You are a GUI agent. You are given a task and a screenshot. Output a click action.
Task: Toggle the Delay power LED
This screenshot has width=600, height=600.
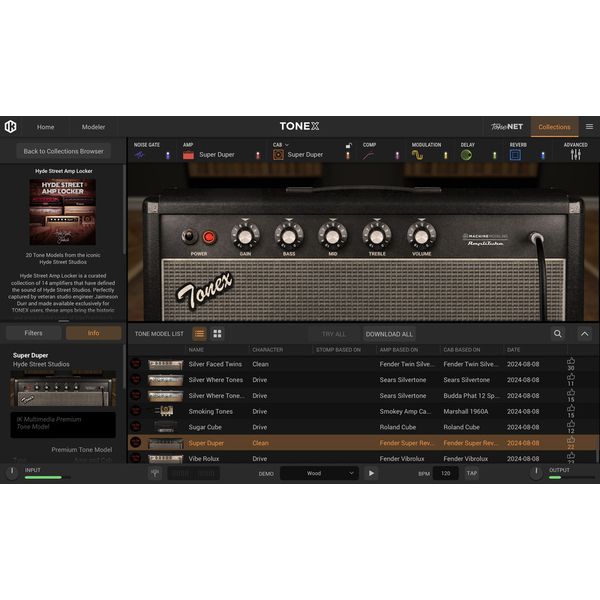(x=494, y=155)
